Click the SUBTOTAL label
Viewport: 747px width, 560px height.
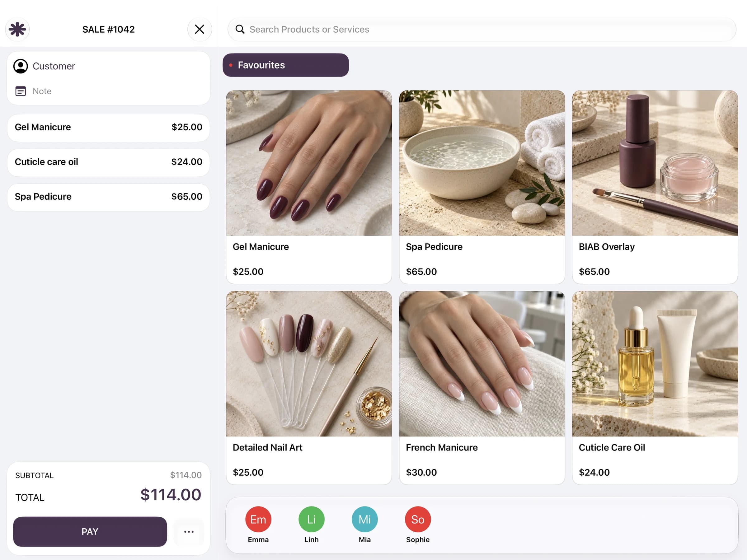tap(35, 476)
